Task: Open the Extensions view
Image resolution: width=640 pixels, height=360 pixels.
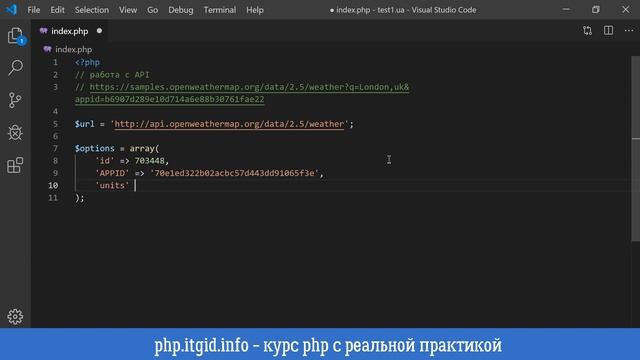Action: 16,165
